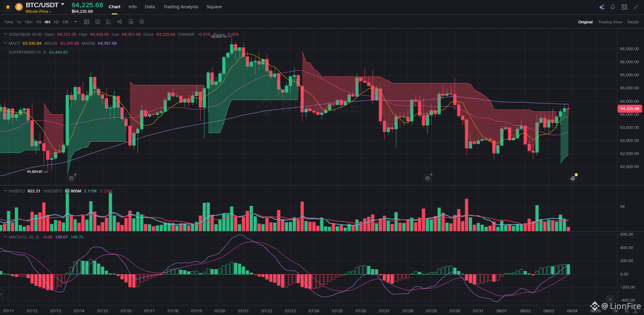644x315 pixels.
Task: Click the High 64,420.00 value
Action: 99,34
